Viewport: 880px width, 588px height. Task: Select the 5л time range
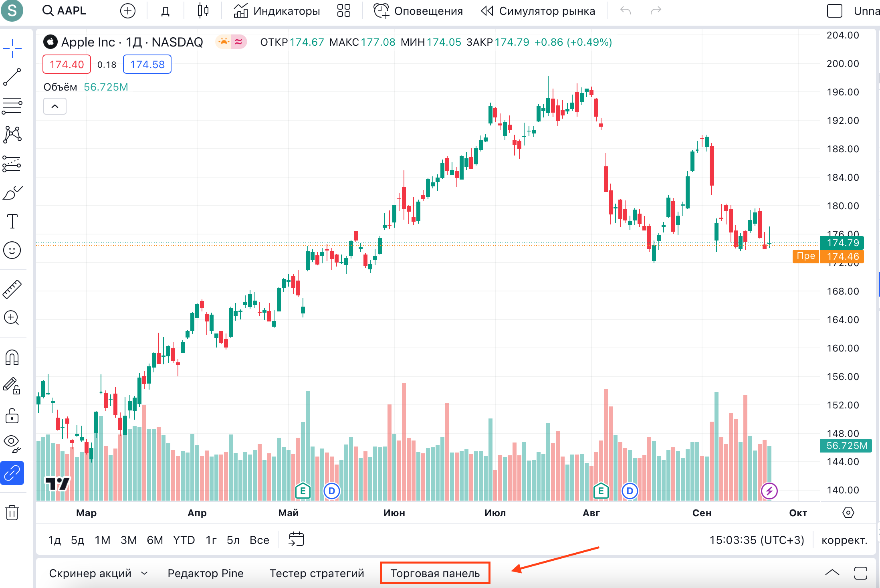(233, 540)
